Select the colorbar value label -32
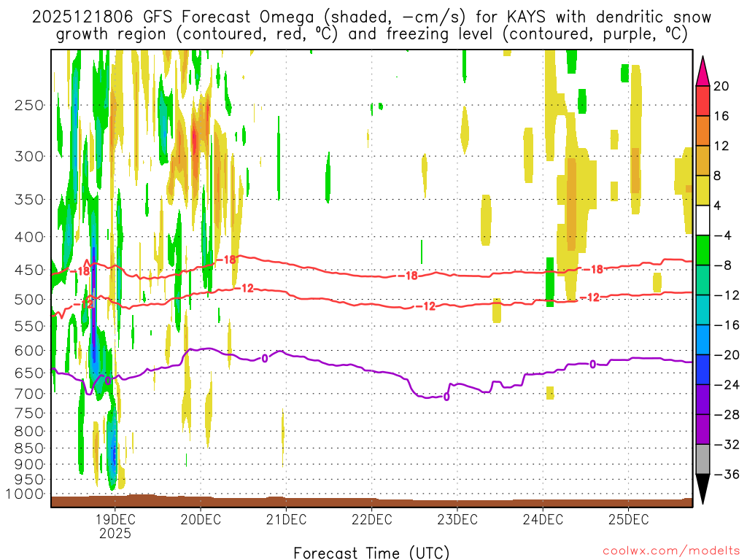Screen dimensions: 747x560 pyautogui.click(x=727, y=444)
